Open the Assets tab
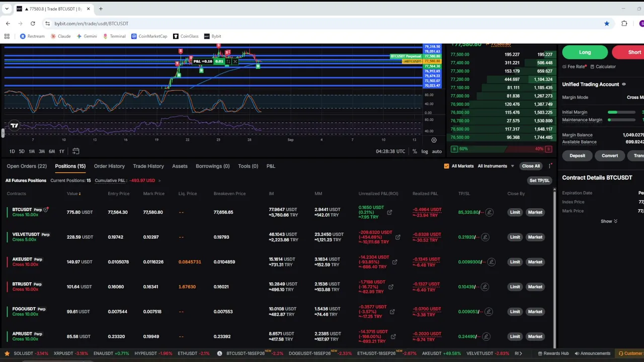This screenshot has width=644, height=362. [180, 166]
